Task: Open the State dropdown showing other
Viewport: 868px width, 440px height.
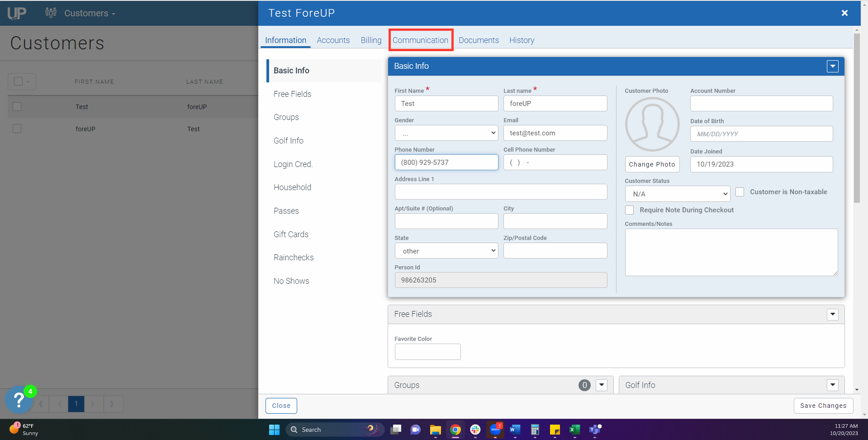Action: coord(446,251)
